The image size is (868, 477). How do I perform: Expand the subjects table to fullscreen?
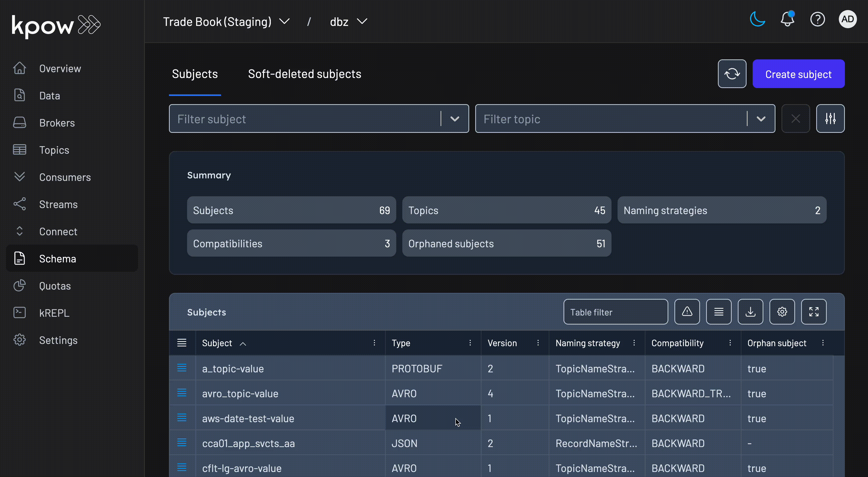pyautogui.click(x=814, y=311)
